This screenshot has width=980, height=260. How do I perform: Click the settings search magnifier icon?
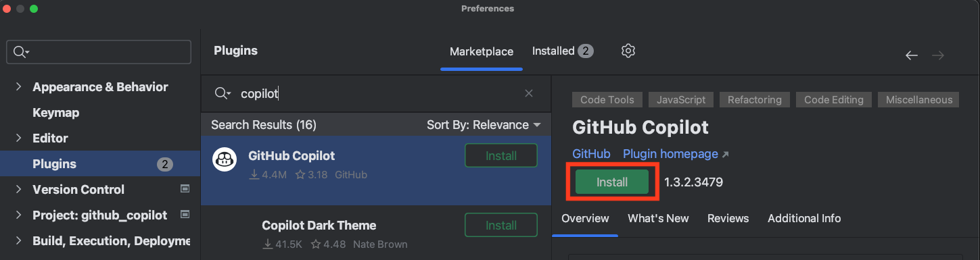coord(21,52)
